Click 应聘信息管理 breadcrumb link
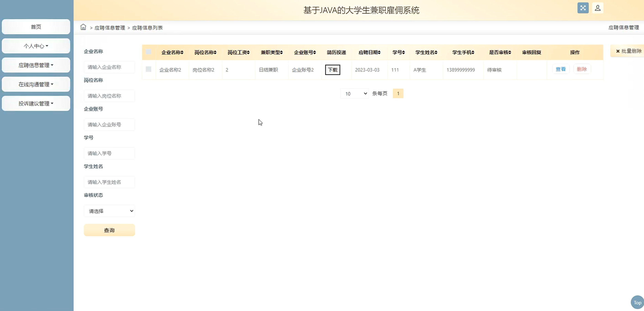 (110, 28)
